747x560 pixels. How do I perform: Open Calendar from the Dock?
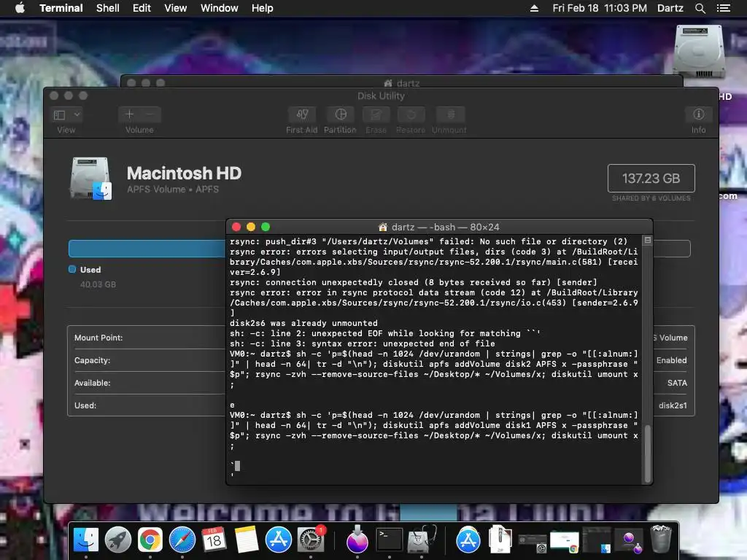click(x=214, y=540)
